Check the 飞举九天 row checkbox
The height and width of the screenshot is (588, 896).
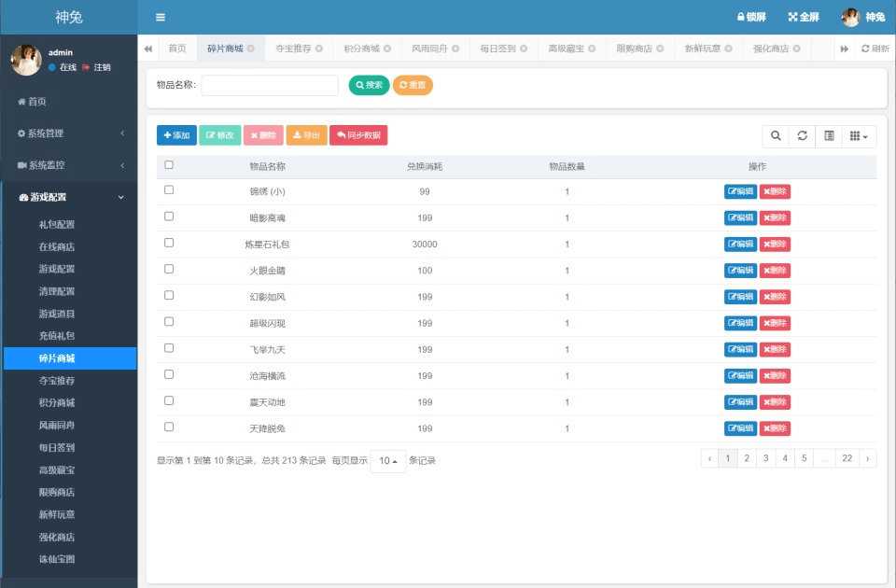[x=169, y=347]
